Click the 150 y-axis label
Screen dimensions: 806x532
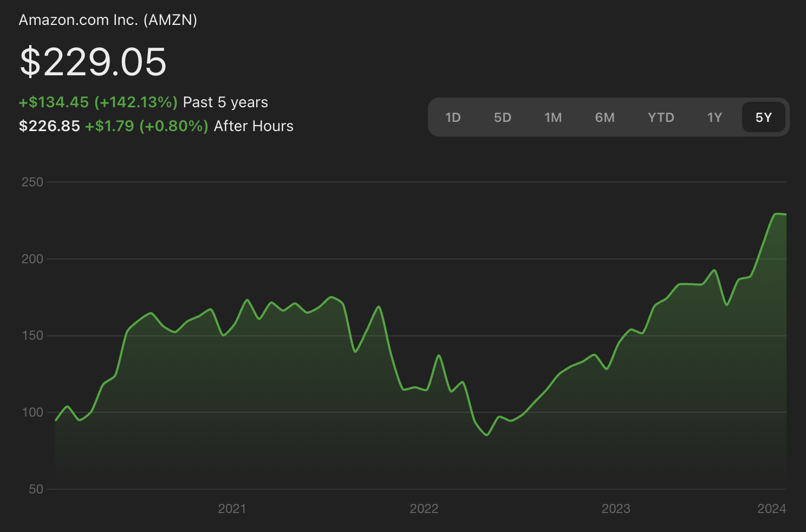32,335
